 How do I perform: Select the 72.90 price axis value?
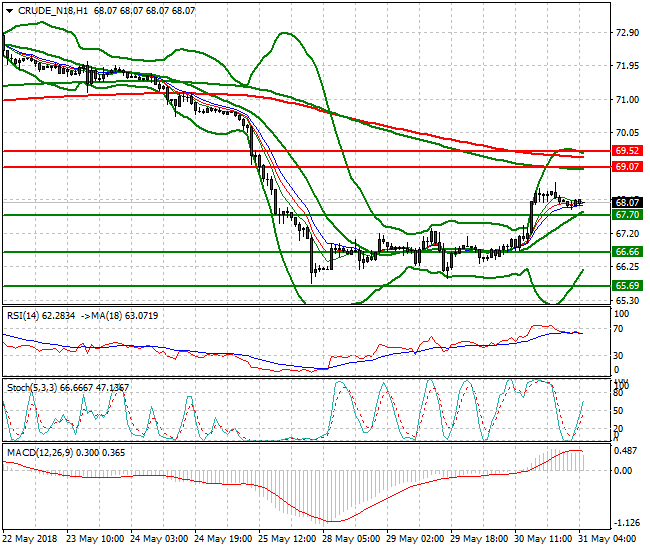coord(627,33)
